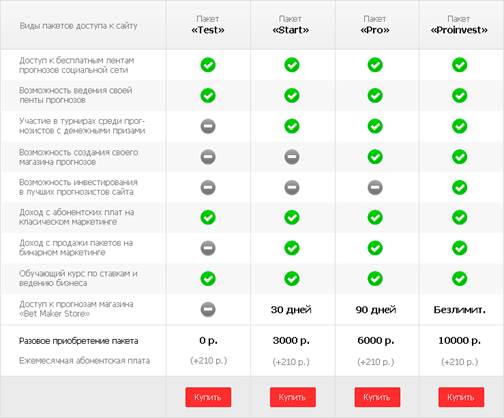Purchase the Proinvest package with Купить

point(461,397)
